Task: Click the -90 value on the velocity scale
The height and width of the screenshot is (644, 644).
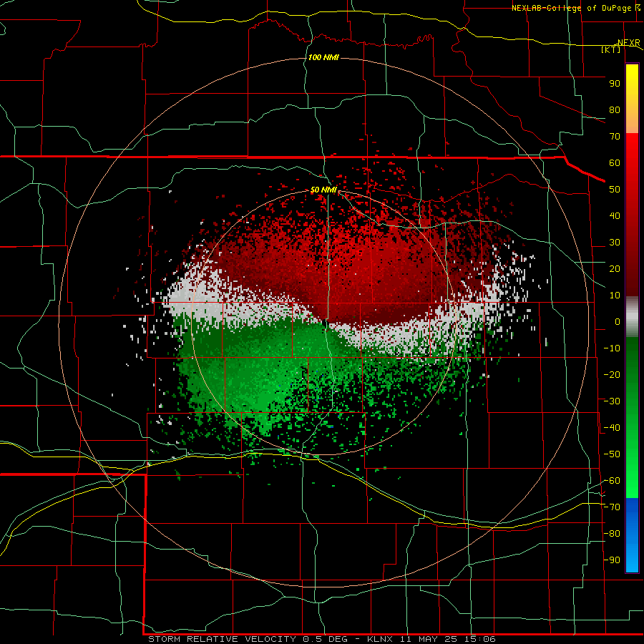Action: tap(612, 560)
